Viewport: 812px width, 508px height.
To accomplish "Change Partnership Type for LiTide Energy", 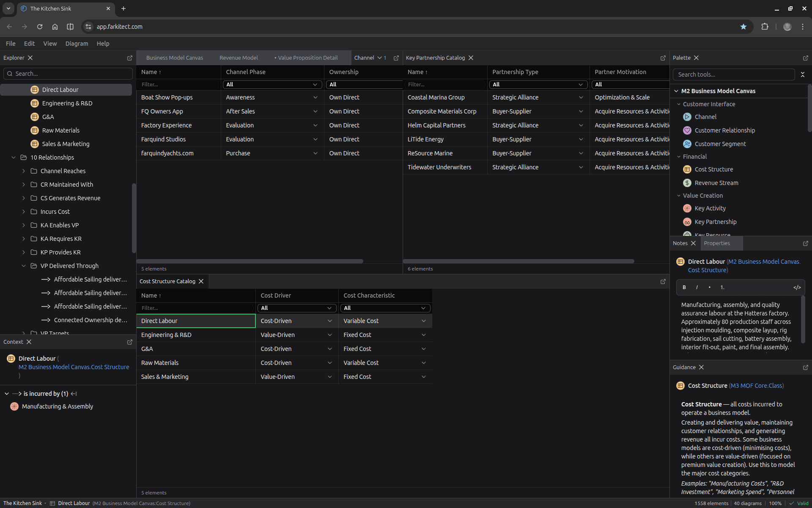I will 581,139.
